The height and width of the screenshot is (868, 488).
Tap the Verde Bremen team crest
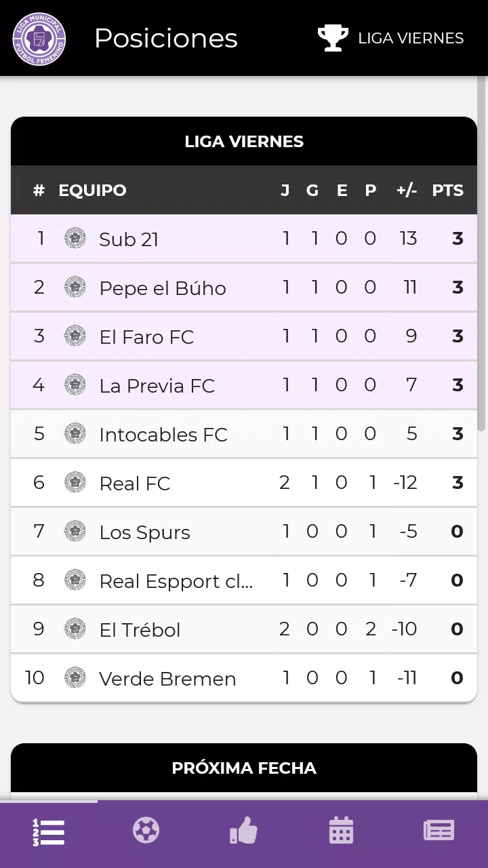[75, 678]
